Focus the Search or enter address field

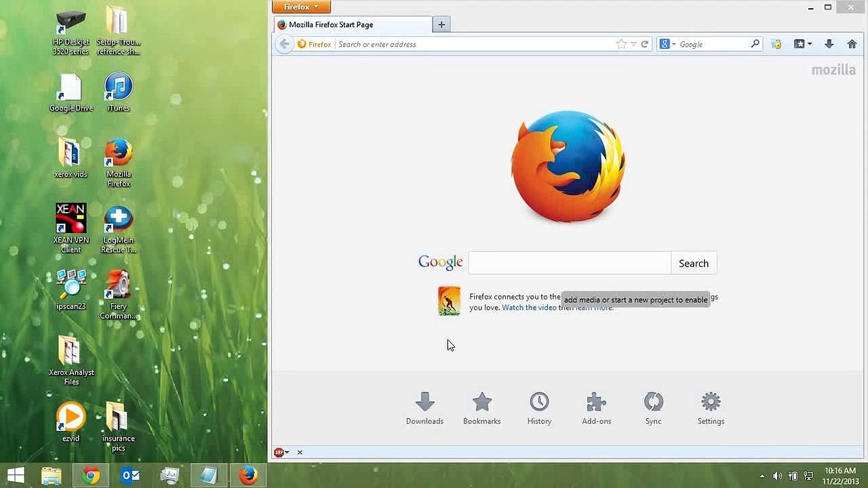pos(473,44)
